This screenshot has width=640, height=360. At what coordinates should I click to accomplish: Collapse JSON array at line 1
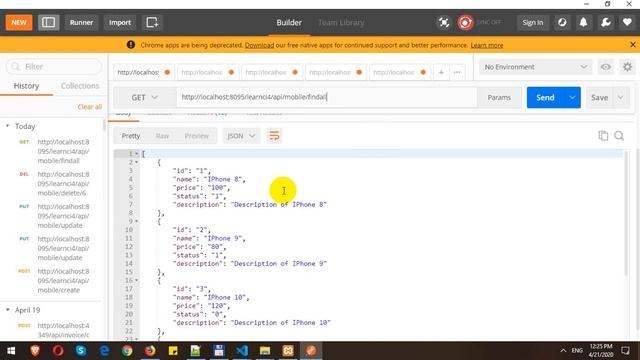[x=137, y=154]
